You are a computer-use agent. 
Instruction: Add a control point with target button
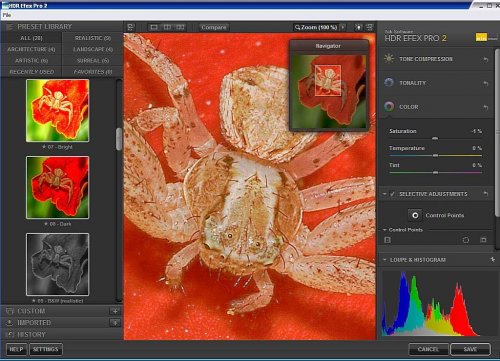pyautogui.click(x=415, y=215)
